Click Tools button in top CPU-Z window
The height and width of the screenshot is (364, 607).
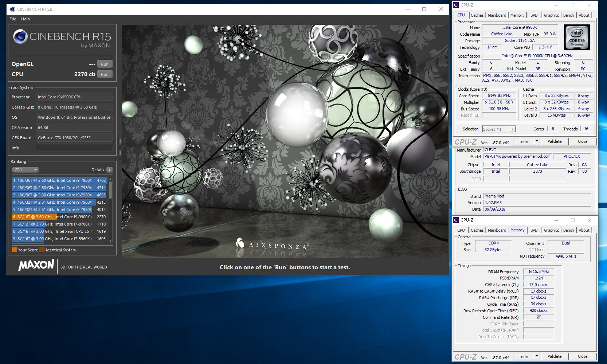point(524,142)
